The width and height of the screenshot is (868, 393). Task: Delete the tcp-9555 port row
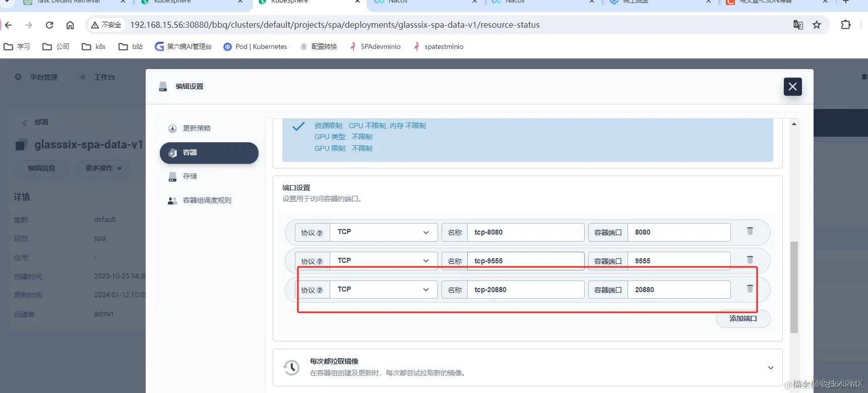point(750,260)
